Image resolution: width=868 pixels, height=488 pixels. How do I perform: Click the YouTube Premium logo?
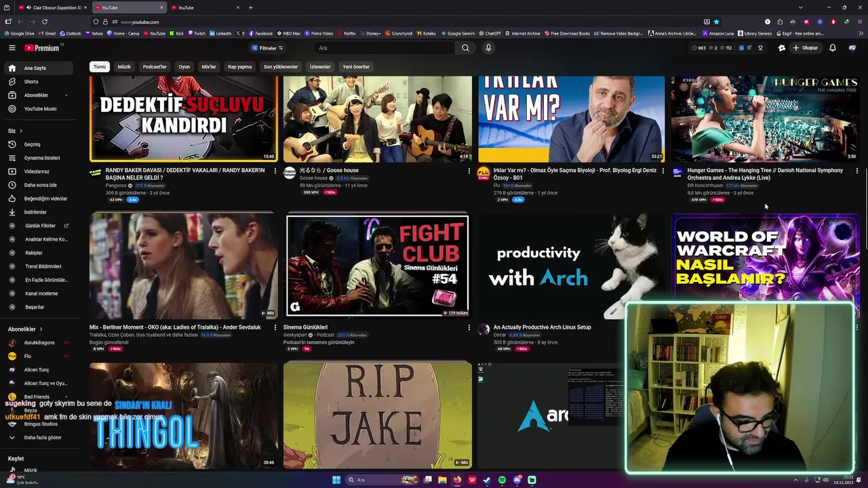point(42,48)
